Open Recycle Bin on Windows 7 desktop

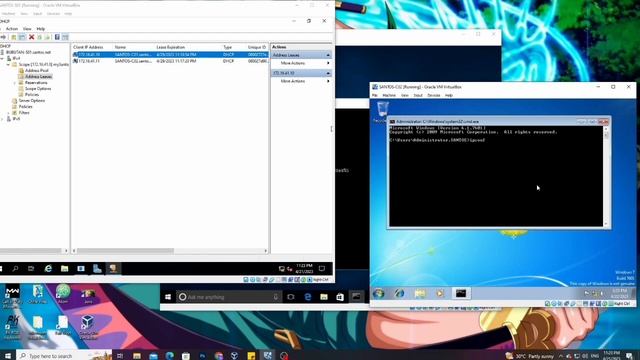(x=382, y=112)
